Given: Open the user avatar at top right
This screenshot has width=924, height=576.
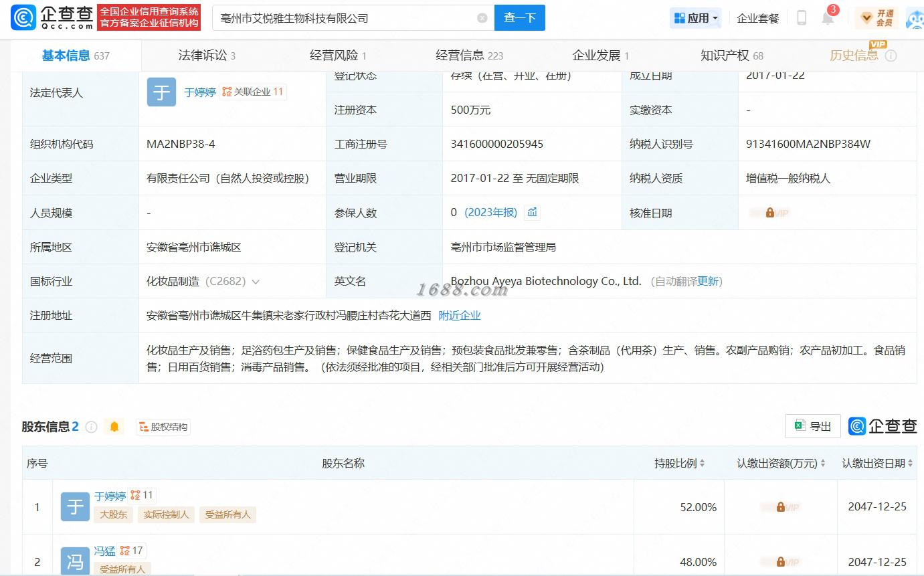Looking at the screenshot, I should point(915,18).
